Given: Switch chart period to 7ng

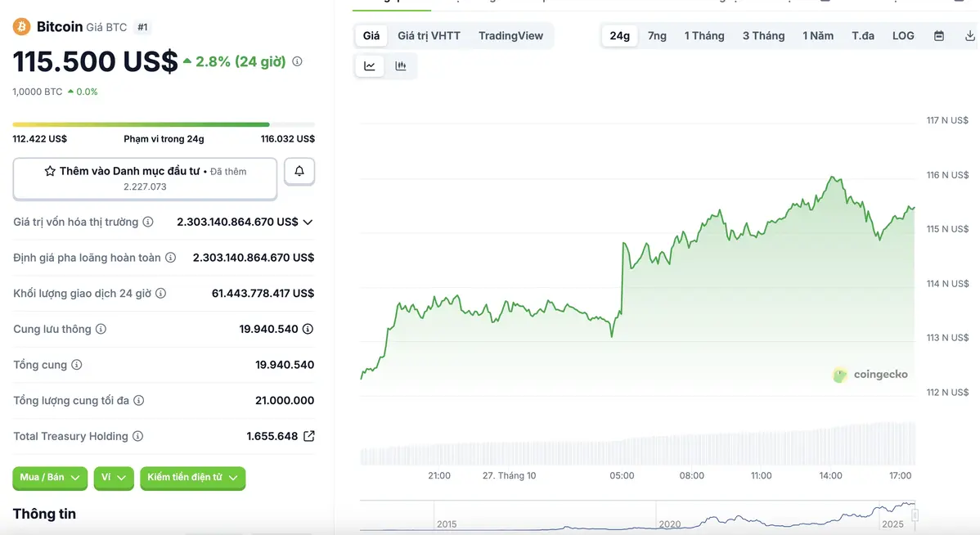Looking at the screenshot, I should coord(657,35).
